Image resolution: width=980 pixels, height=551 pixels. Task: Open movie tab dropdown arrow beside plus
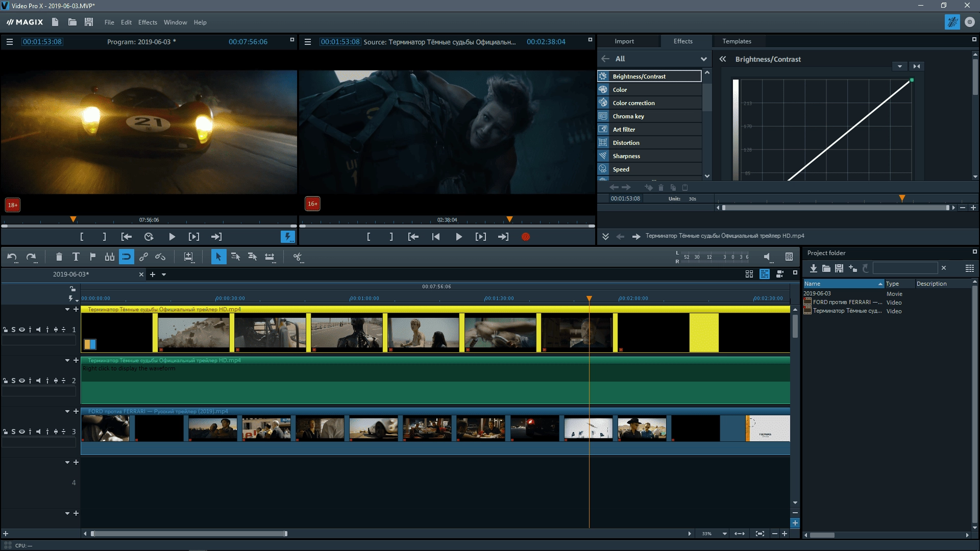click(x=164, y=274)
